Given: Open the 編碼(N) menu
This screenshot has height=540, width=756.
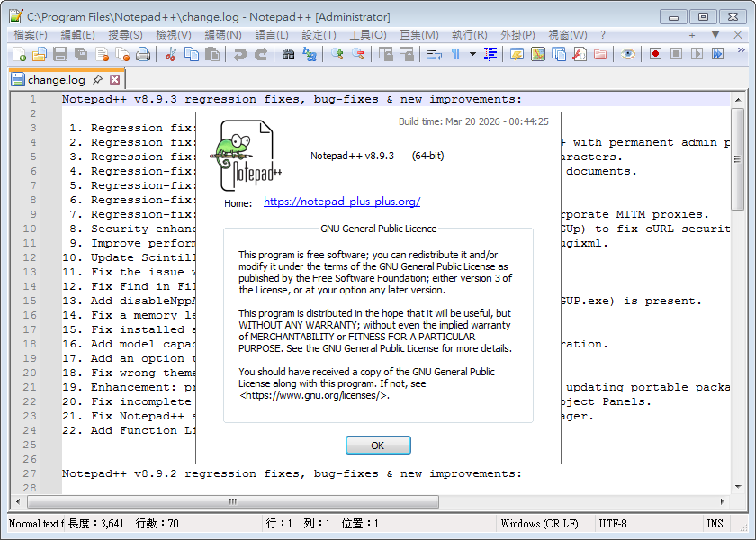Looking at the screenshot, I should click(x=223, y=35).
